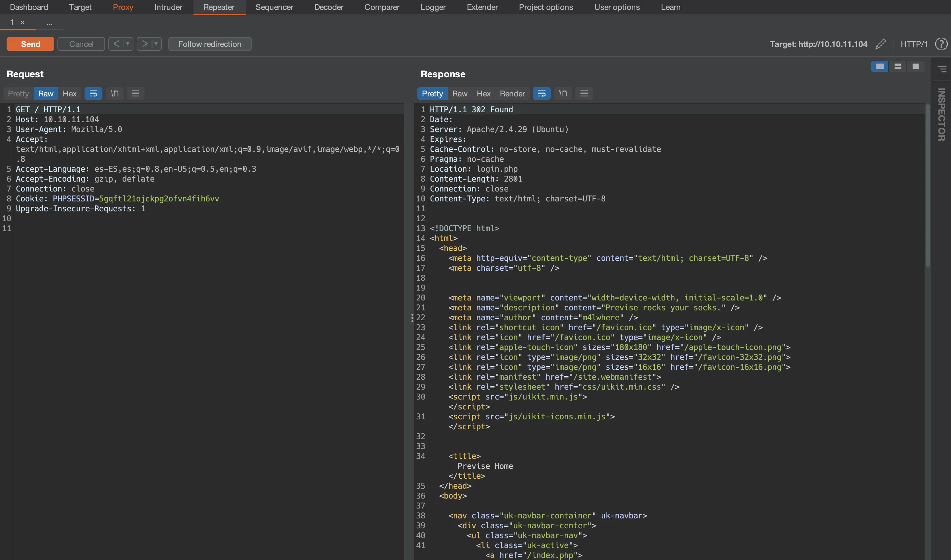Image resolution: width=951 pixels, height=560 pixels.
Task: Open the Comparer tab
Action: (x=382, y=7)
